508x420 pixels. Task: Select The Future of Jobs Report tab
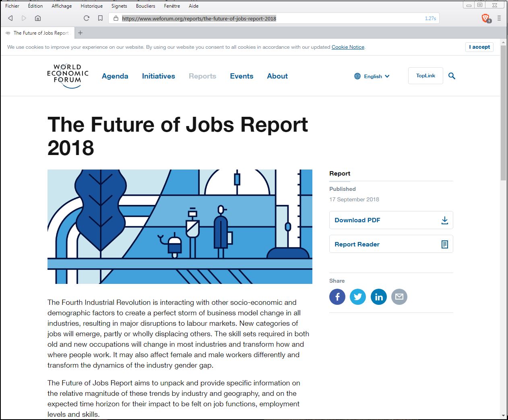click(x=37, y=33)
